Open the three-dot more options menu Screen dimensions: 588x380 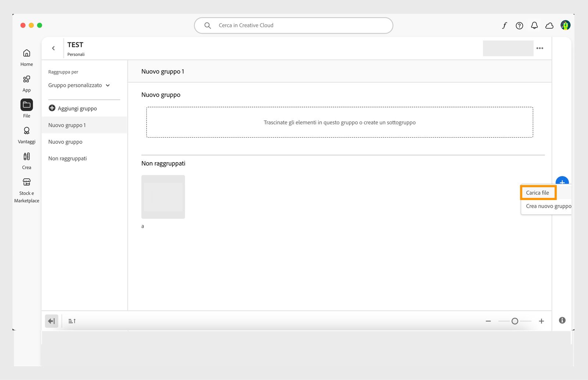(x=540, y=48)
